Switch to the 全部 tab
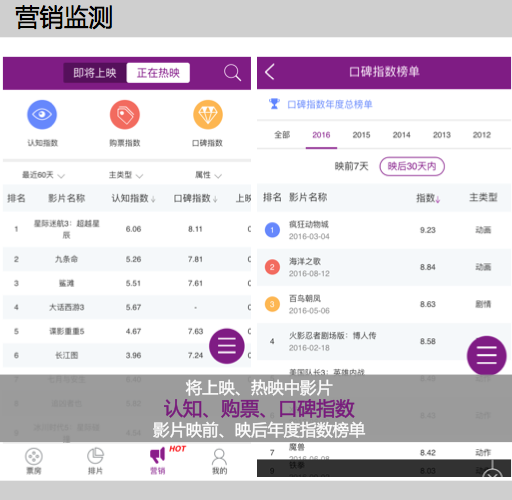This screenshot has height=500, width=512. (282, 135)
